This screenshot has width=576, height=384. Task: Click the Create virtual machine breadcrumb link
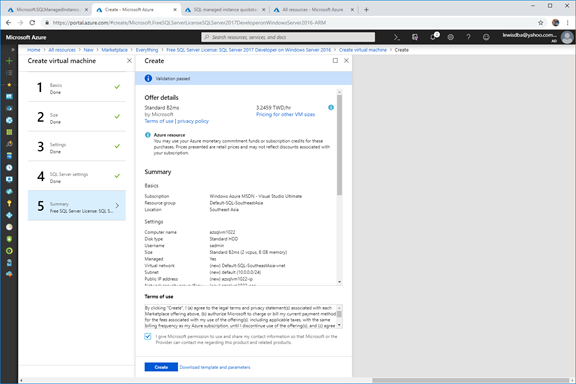pyautogui.click(x=363, y=50)
